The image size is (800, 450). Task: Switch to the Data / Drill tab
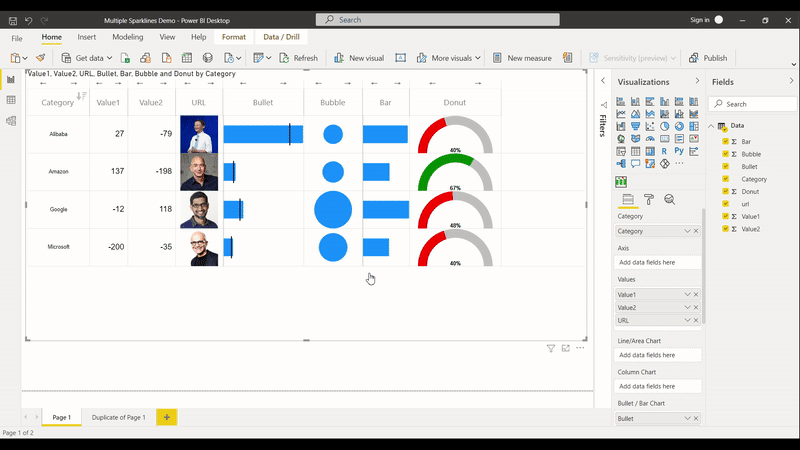pos(281,37)
